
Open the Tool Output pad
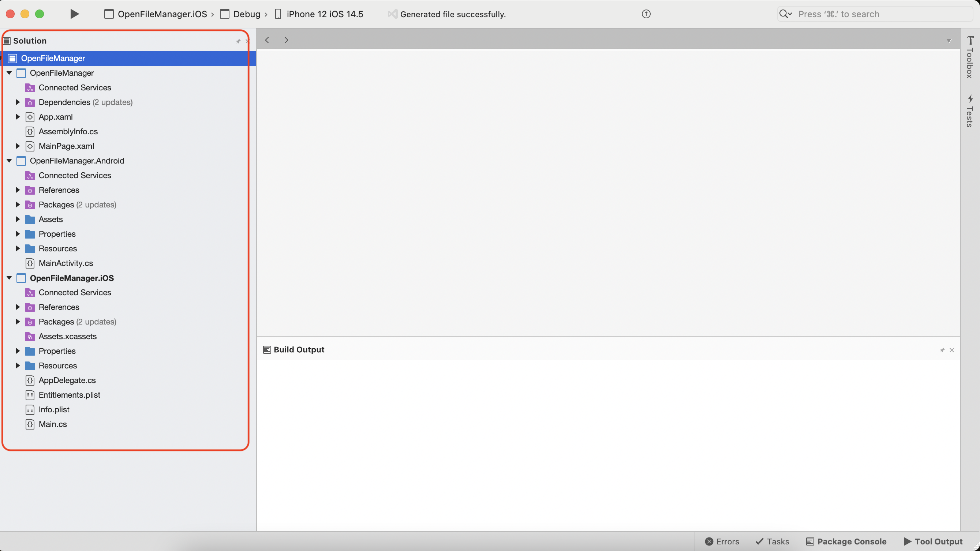[x=933, y=541]
